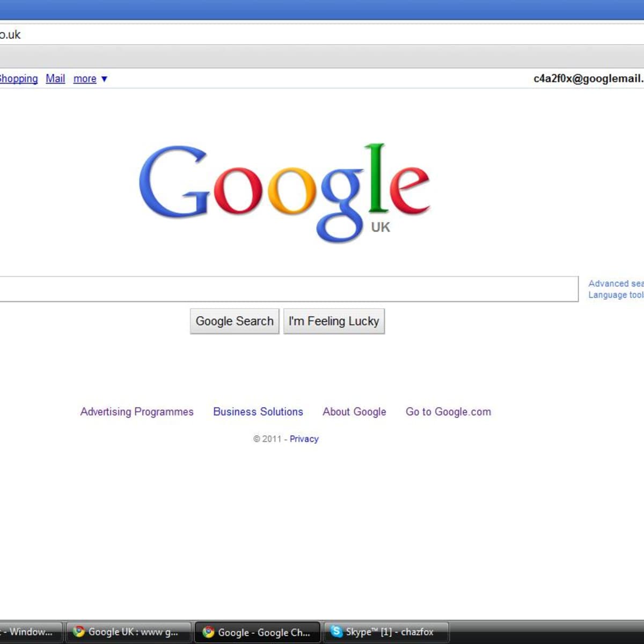Click the Google Search button
The image size is (644, 644).
pos(235,321)
